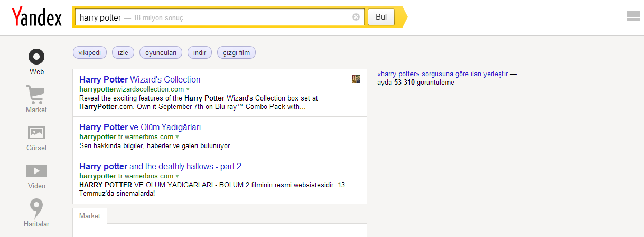Open the Market tab below results
The image size is (644, 237).
click(90, 216)
